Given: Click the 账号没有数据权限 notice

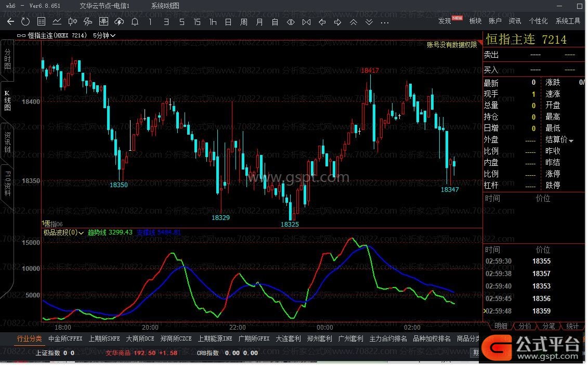Looking at the screenshot, I should click(451, 45).
